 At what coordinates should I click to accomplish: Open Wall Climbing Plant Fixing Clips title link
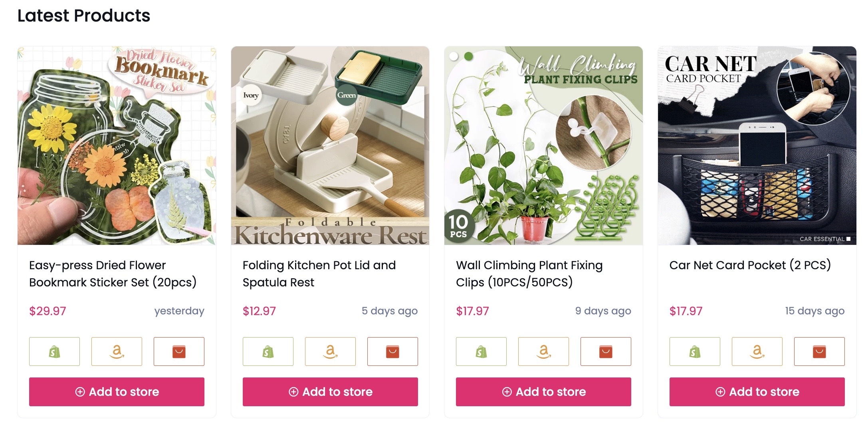(529, 274)
